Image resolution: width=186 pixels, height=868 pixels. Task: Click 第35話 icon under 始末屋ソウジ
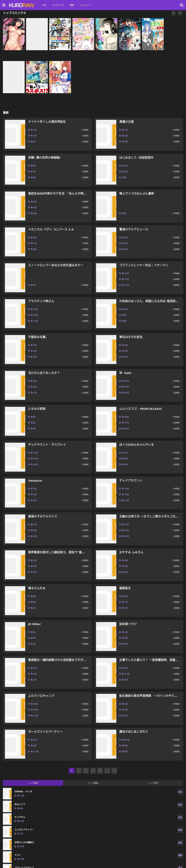(120, 632)
